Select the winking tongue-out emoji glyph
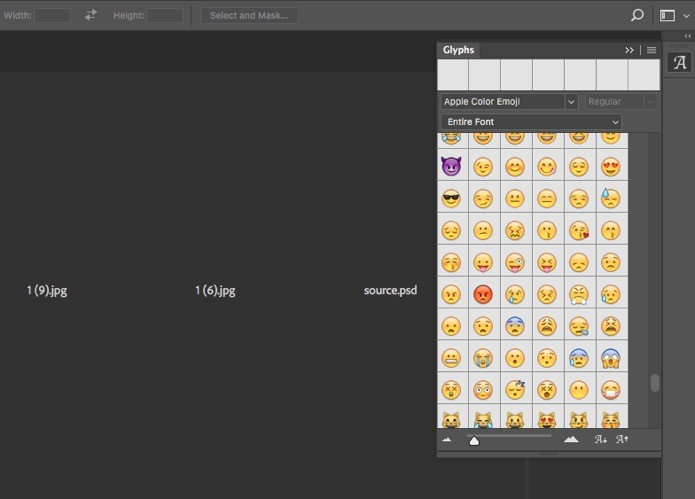 coord(515,262)
